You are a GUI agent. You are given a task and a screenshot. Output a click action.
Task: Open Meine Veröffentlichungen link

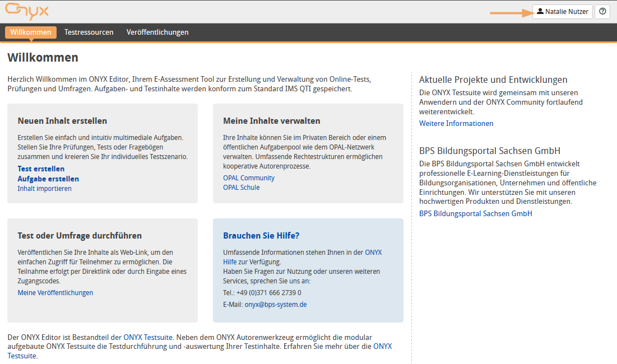(55, 292)
